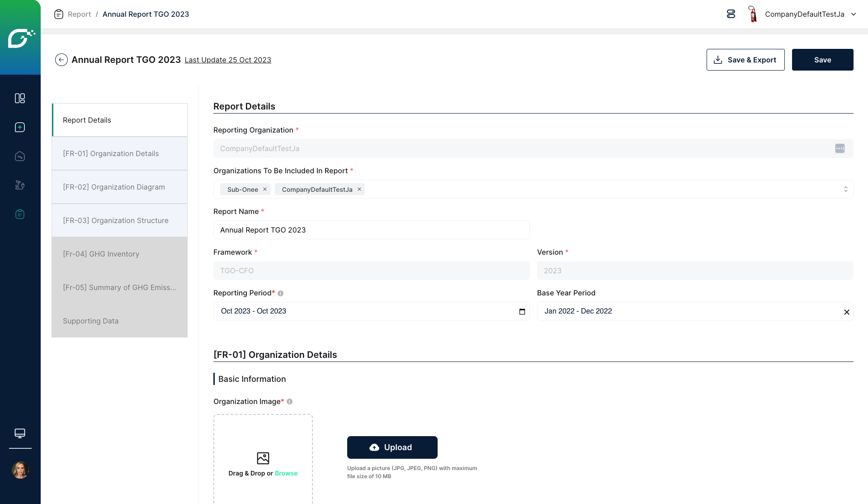
Task: Click the add-new plus icon in sidebar
Action: [x=20, y=127]
